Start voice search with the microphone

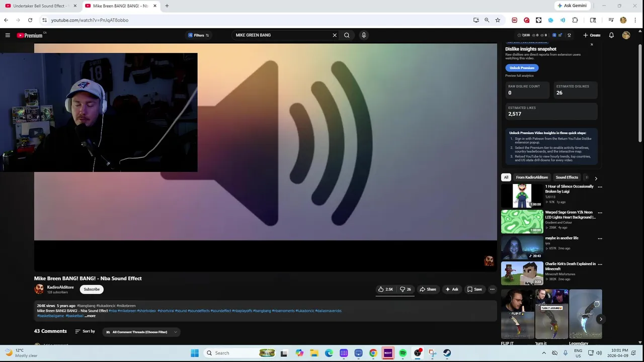[364, 35]
